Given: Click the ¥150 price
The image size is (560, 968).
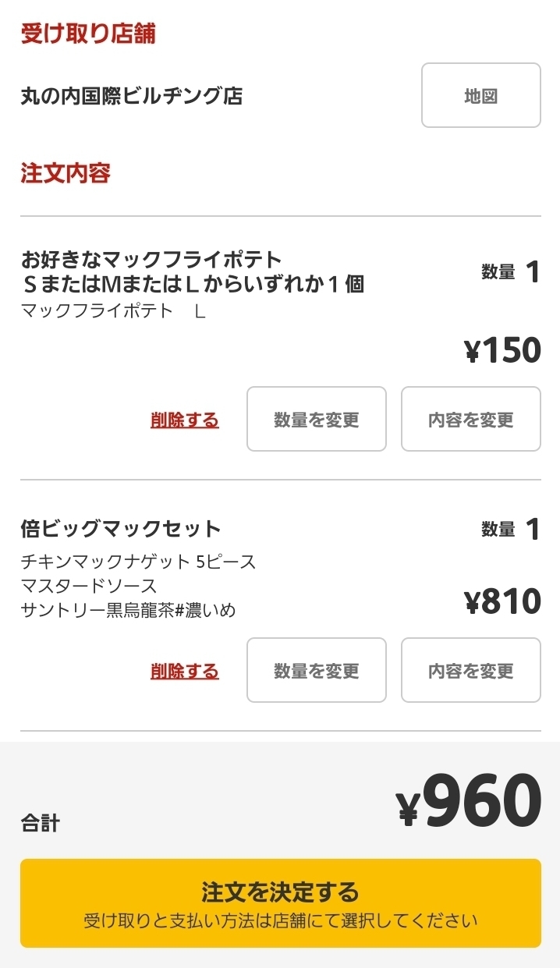Looking at the screenshot, I should (x=502, y=350).
